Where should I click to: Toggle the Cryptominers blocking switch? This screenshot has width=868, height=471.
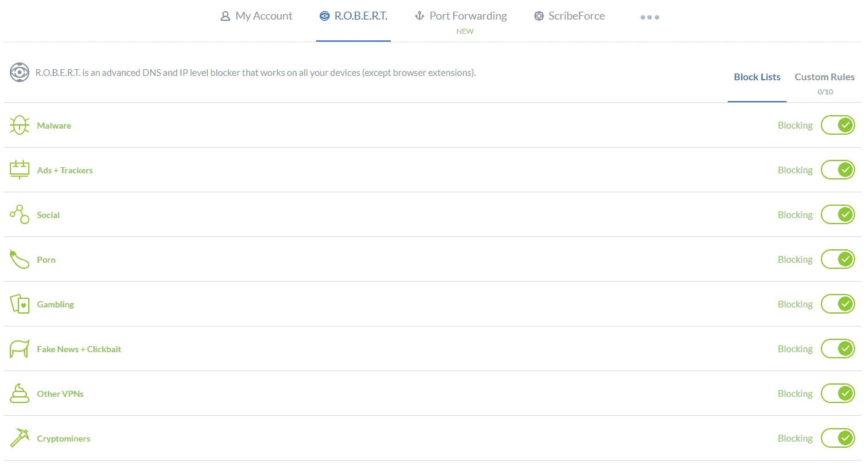point(838,438)
